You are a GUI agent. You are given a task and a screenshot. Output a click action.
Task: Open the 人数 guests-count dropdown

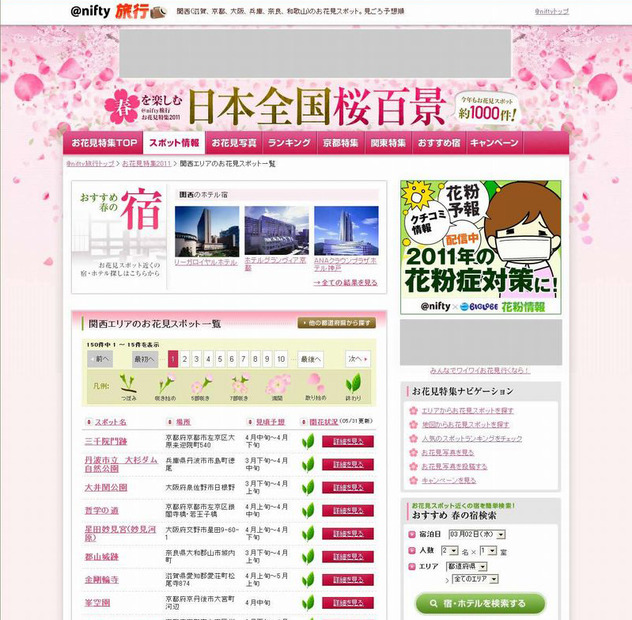click(x=450, y=551)
